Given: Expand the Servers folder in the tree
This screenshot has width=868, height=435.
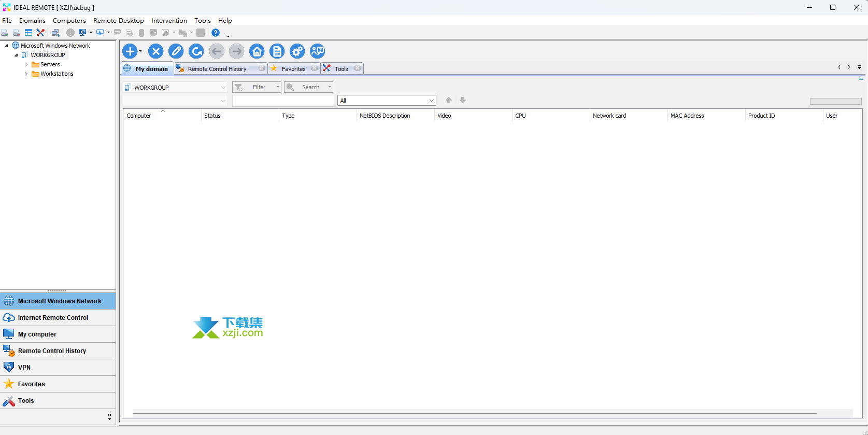Looking at the screenshot, I should [26, 65].
